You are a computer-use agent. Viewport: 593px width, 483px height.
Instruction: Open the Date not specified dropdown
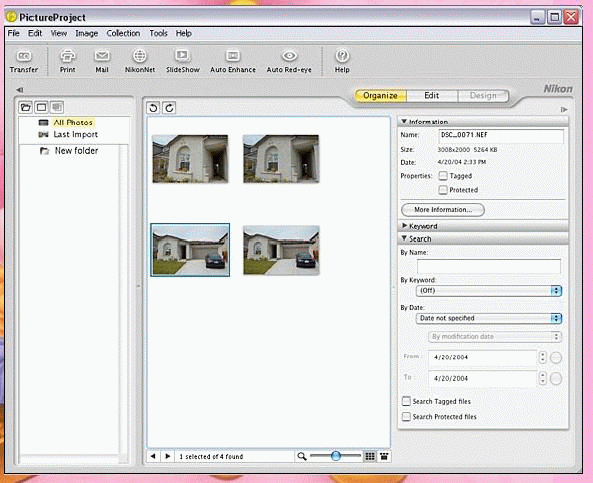coord(489,318)
